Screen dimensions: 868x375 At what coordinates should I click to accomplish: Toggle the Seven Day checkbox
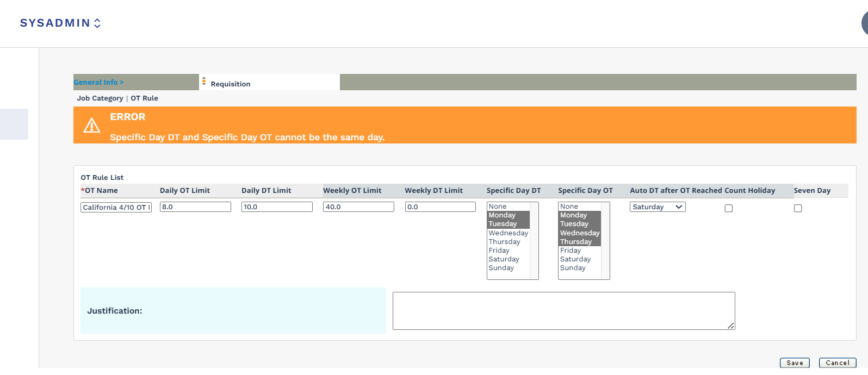798,208
